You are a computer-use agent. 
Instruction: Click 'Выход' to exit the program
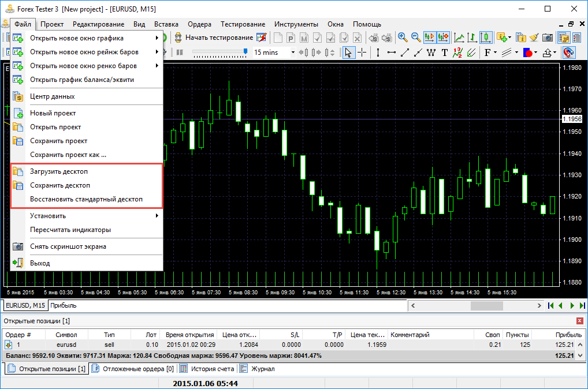pos(40,263)
